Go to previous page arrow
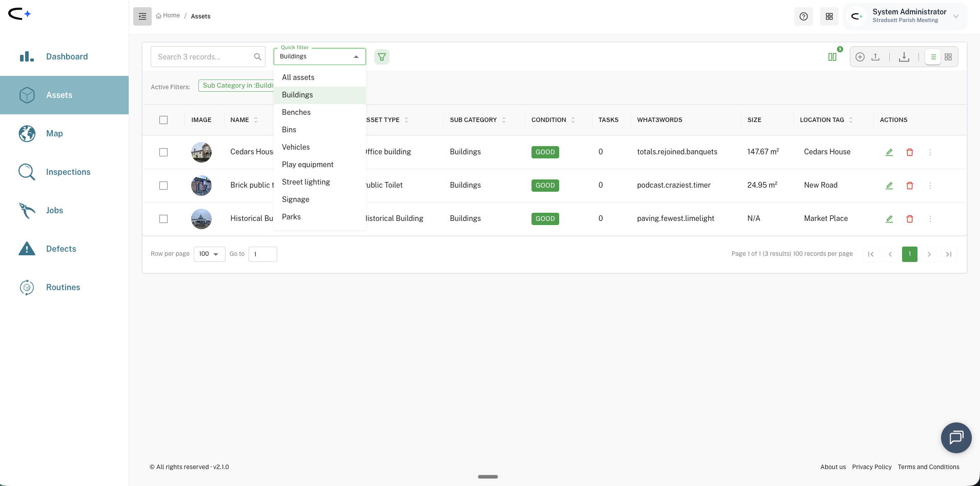Screen dimensions: 980x486 (x=890, y=254)
